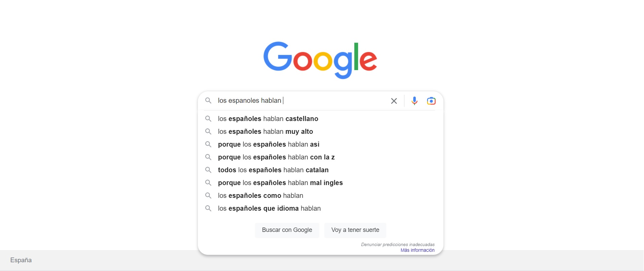
Task: Pick 'todos los españoles hablan catalan' suggestion
Action: point(273,170)
